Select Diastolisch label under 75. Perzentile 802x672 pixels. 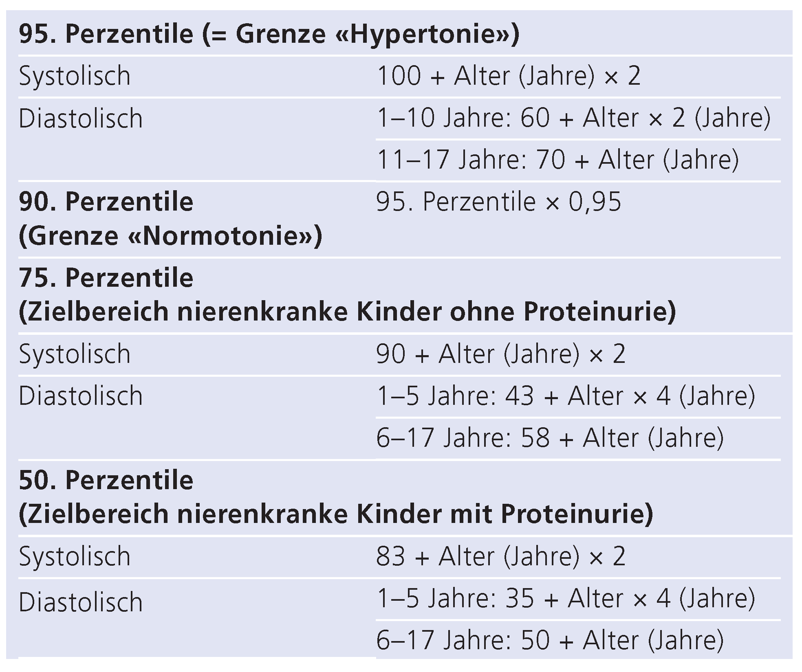[81, 396]
